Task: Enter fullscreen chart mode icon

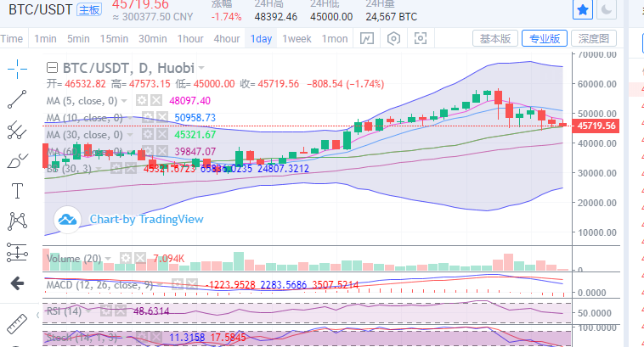Action: pyautogui.click(x=421, y=38)
